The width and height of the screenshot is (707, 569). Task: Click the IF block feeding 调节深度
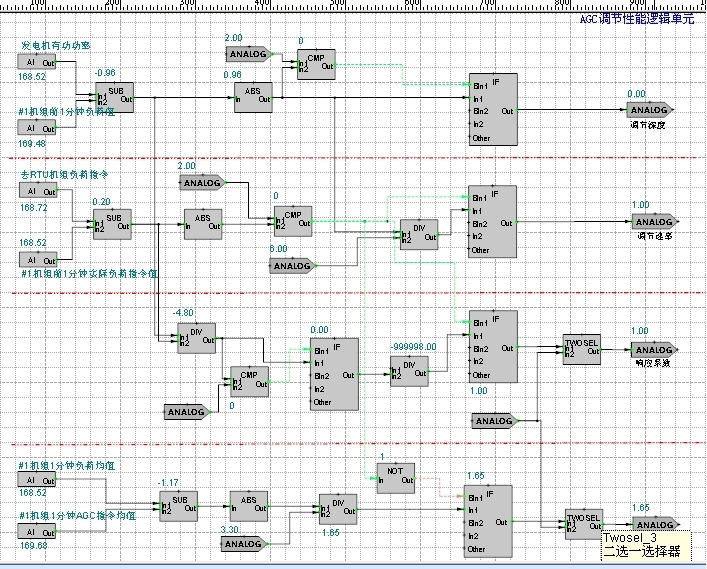[x=493, y=109]
